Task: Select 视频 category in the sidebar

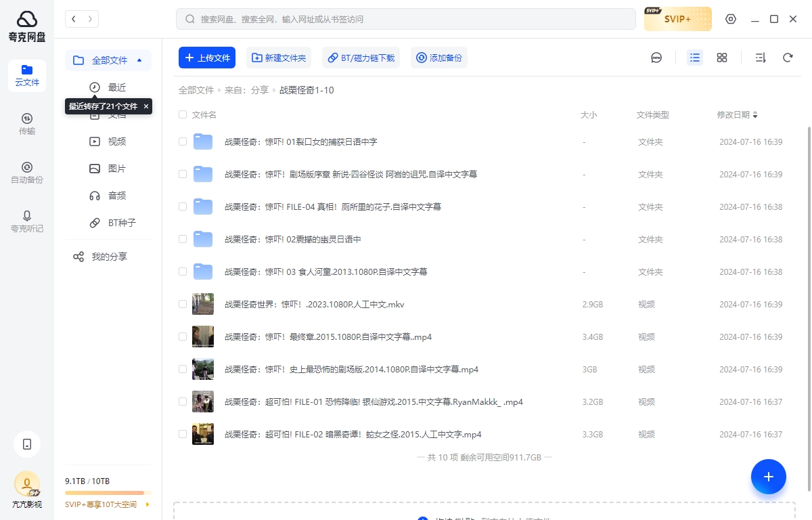Action: pyautogui.click(x=116, y=142)
